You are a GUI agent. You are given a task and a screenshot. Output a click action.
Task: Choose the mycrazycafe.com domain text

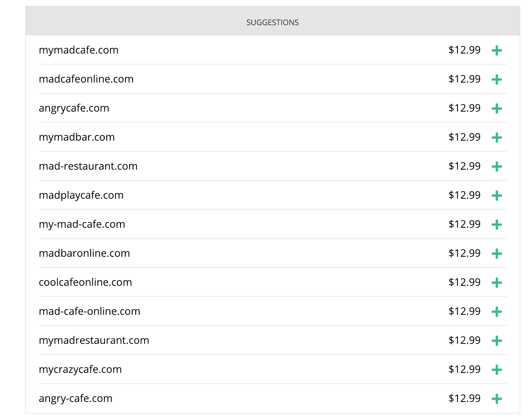[80, 370]
